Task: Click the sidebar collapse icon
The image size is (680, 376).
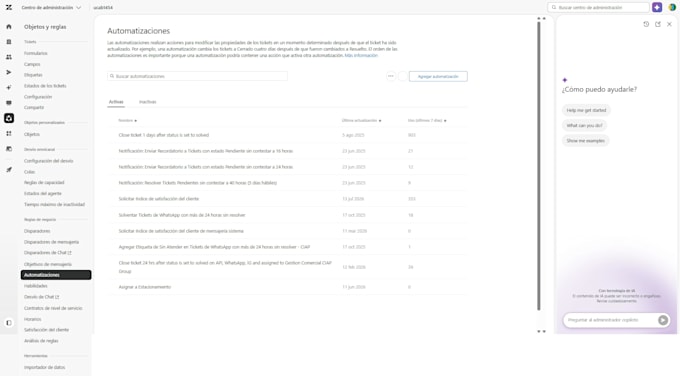Action: 9,323
